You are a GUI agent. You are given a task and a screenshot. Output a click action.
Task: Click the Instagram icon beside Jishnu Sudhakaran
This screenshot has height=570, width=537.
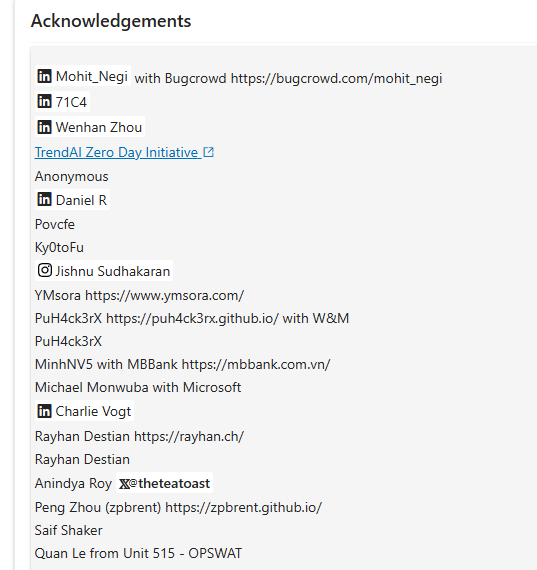tap(44, 270)
